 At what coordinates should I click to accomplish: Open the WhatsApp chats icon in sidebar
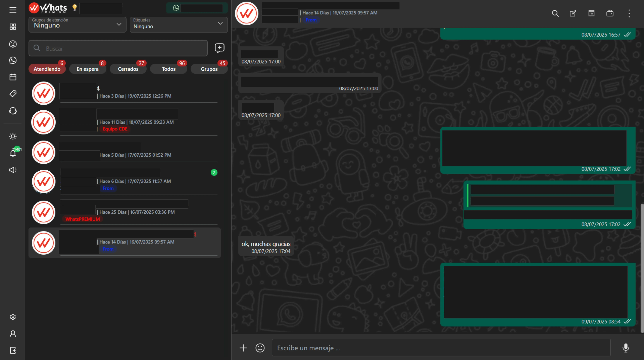pyautogui.click(x=13, y=60)
